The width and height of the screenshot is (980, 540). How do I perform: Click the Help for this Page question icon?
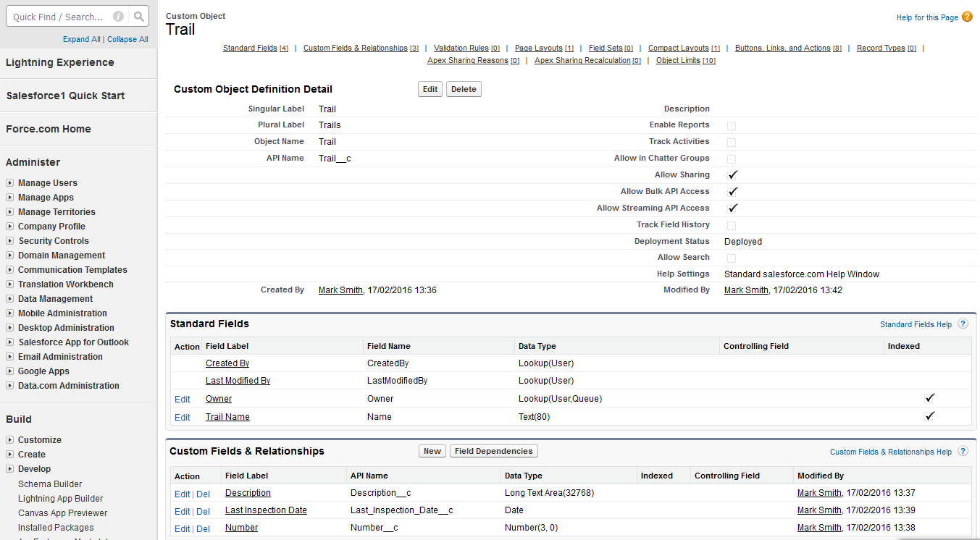pos(967,17)
